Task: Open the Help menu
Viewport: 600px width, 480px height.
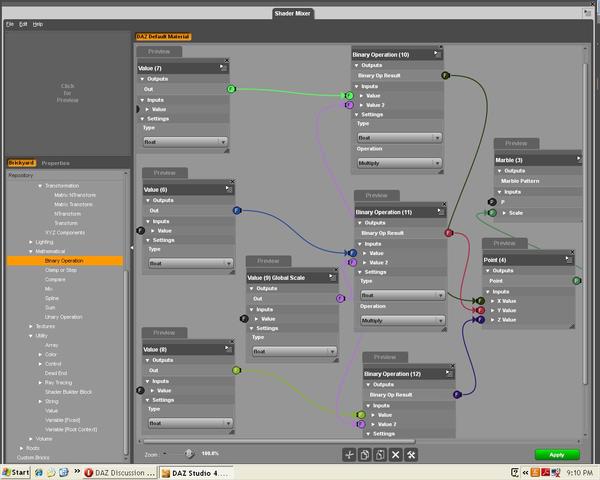Action: point(38,24)
